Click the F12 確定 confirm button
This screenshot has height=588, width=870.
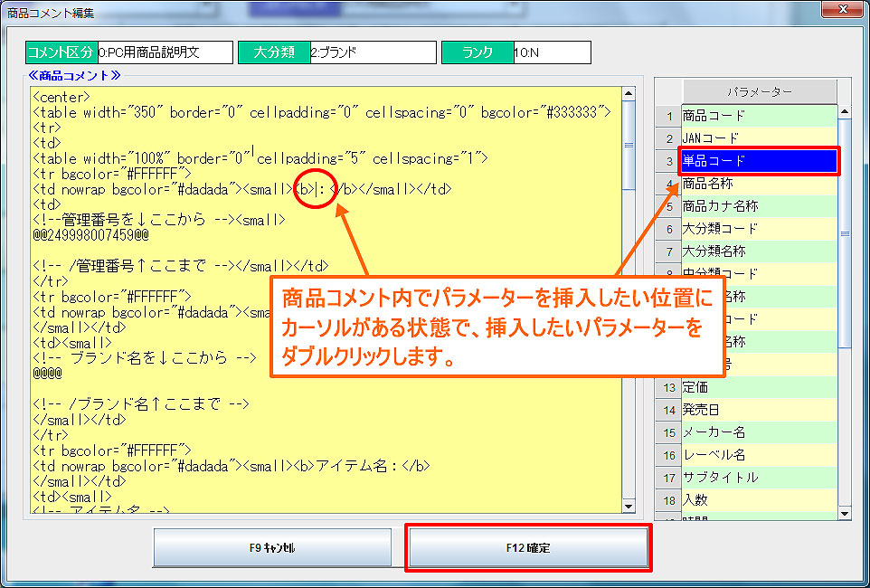tap(528, 548)
